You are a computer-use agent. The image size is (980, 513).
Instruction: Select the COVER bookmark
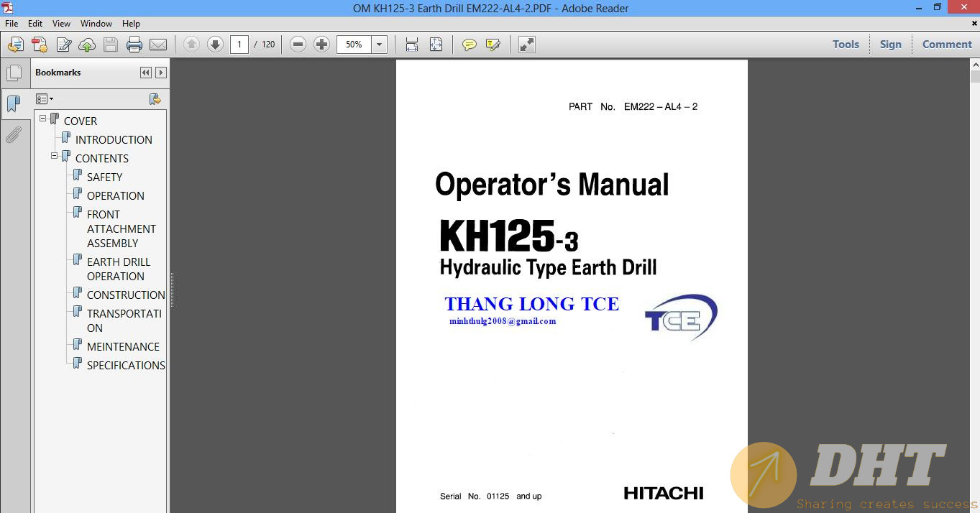81,121
